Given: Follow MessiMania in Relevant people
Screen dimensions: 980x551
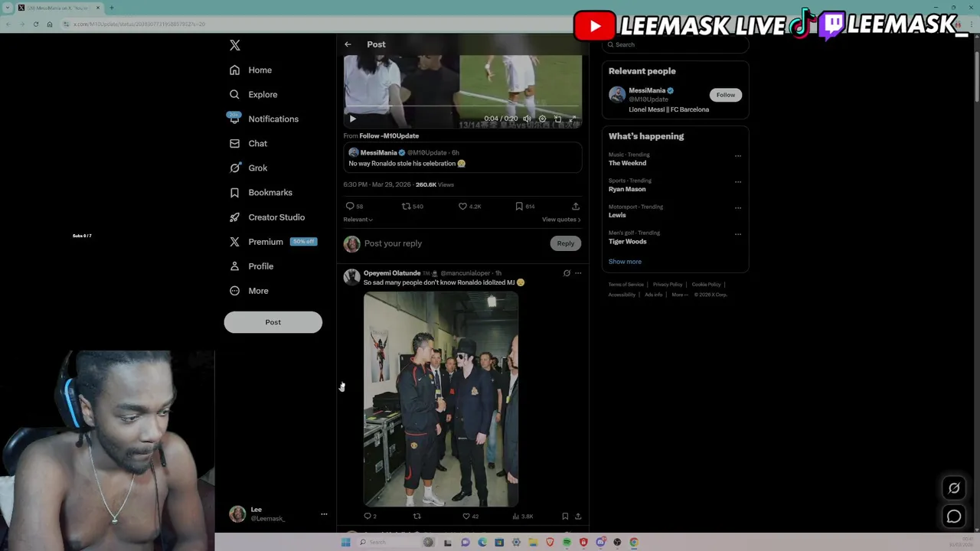Looking at the screenshot, I should [725, 95].
